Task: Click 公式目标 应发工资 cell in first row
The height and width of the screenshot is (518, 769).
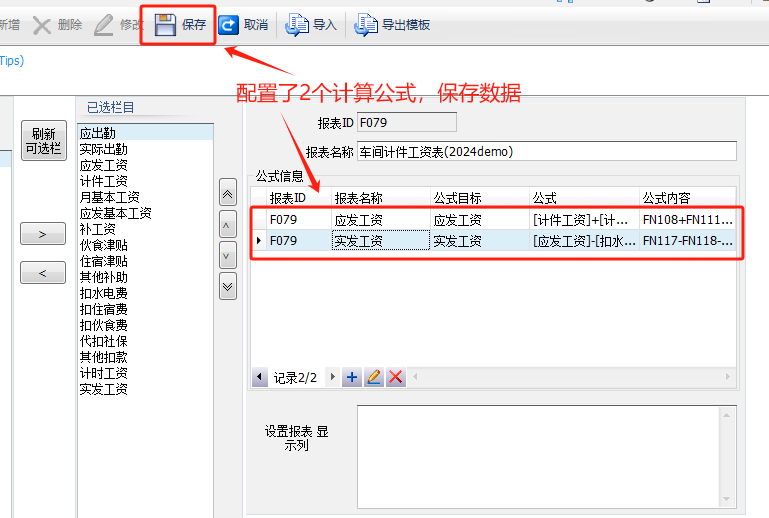Action: click(480, 220)
